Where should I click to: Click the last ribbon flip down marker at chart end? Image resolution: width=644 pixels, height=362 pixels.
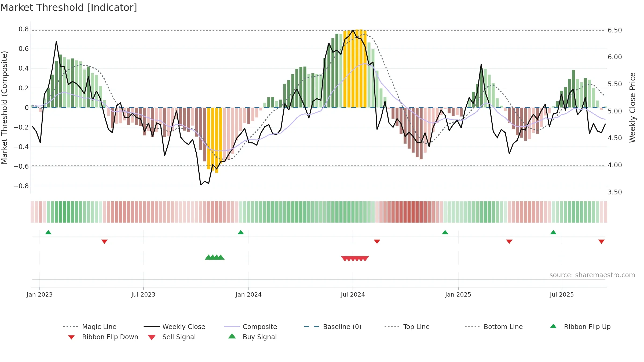coord(601,242)
